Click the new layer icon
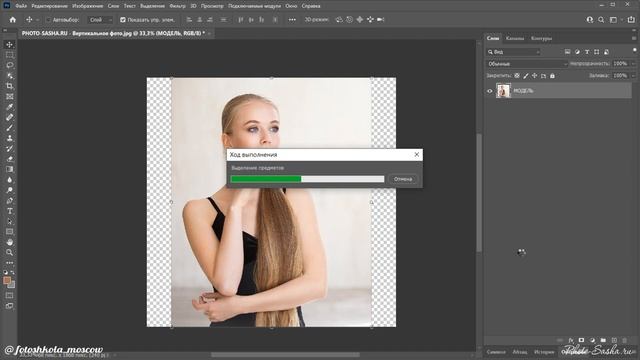 [614, 340]
